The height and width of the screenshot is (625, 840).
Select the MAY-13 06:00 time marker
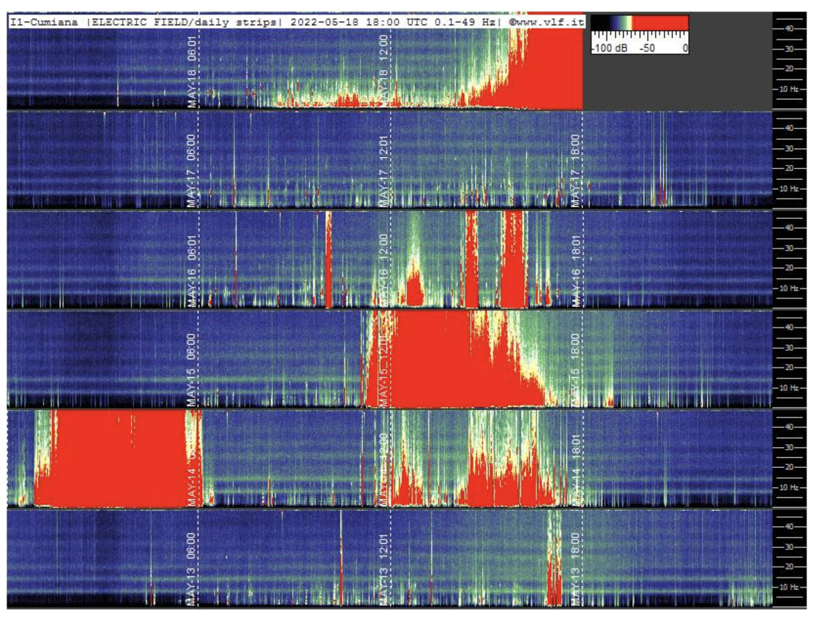pos(192,569)
